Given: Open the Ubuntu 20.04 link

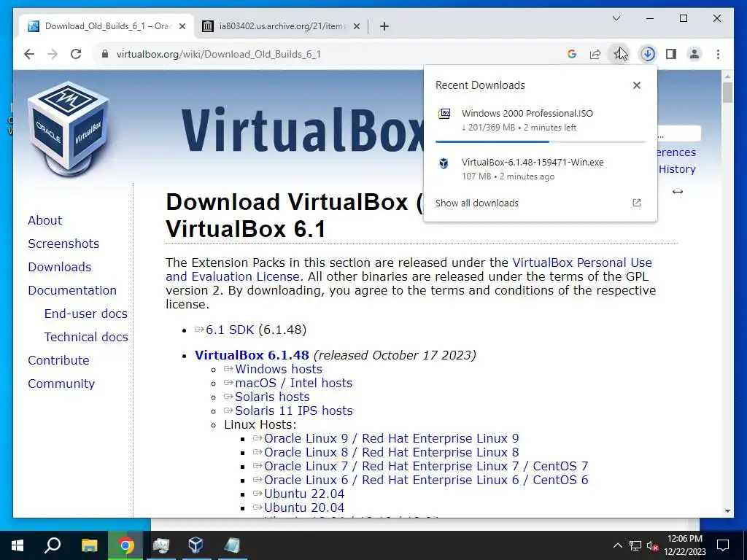Looking at the screenshot, I should 304,507.
